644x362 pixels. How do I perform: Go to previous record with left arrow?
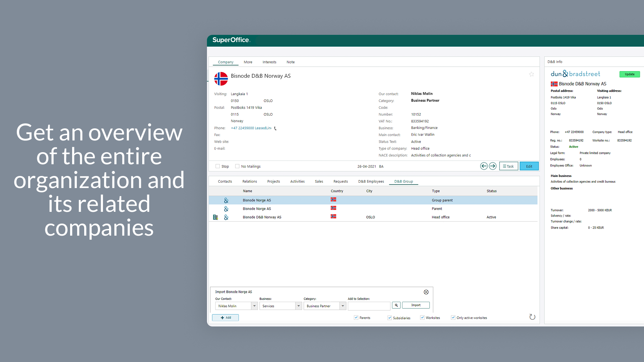[484, 166]
